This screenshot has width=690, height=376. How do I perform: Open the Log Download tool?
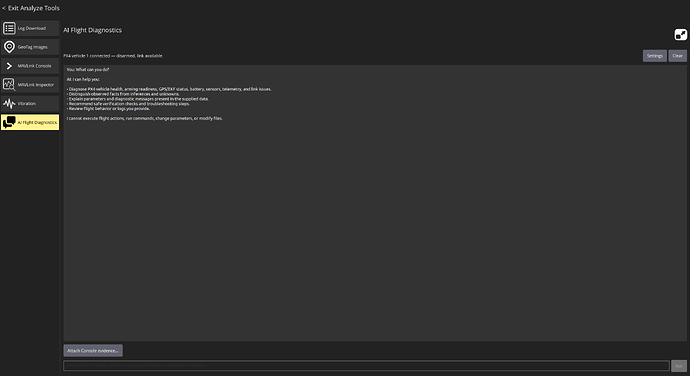click(x=30, y=28)
